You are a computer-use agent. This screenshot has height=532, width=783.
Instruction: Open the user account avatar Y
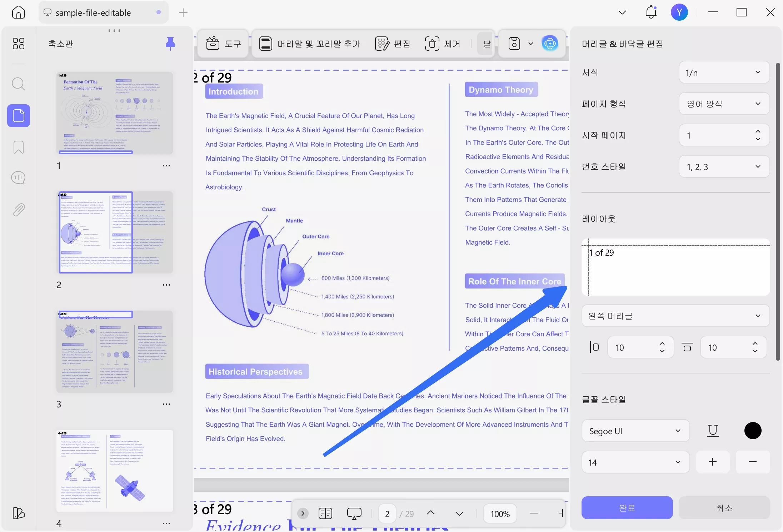pos(679,12)
